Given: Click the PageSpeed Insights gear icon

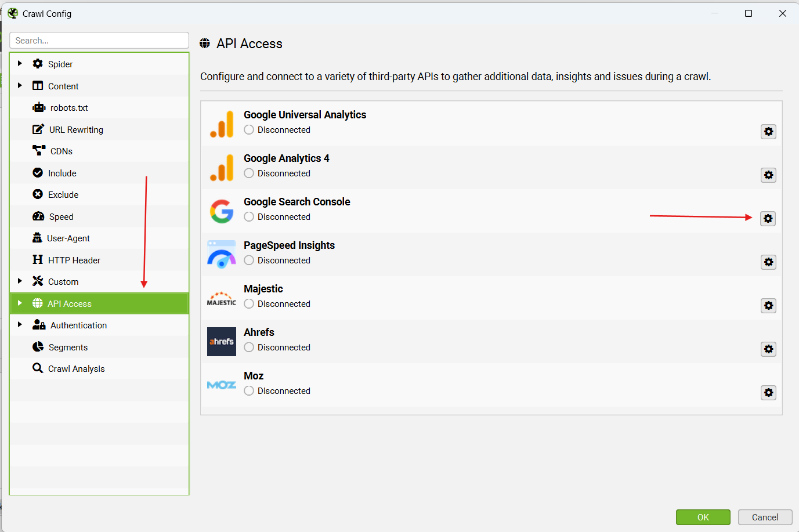Looking at the screenshot, I should [x=768, y=262].
